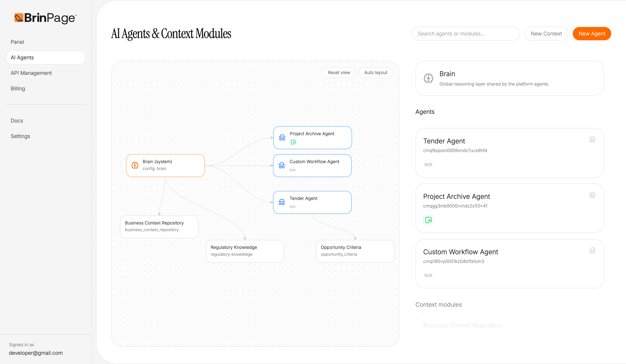Click the ID cmqgg3mb9000rvndz2s1l3x41

[x=455, y=206]
